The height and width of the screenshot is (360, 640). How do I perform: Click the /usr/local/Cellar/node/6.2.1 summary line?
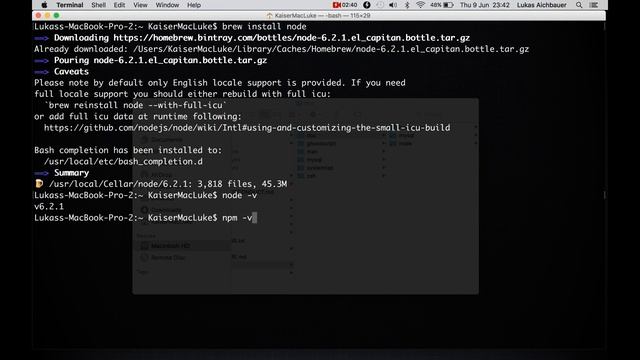168,184
